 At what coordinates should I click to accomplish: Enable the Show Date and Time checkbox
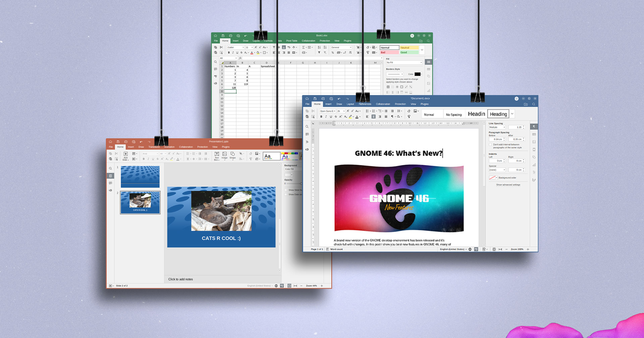286,194
